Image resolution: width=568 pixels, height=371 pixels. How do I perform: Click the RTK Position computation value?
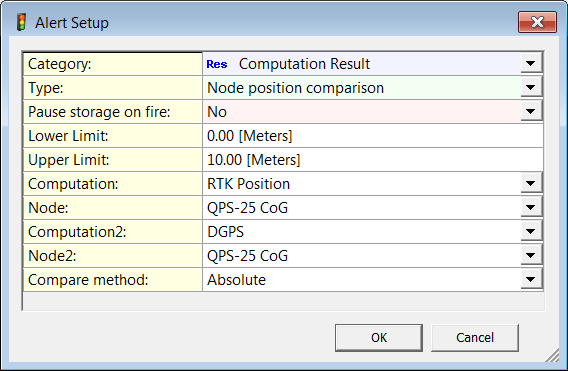click(x=248, y=184)
